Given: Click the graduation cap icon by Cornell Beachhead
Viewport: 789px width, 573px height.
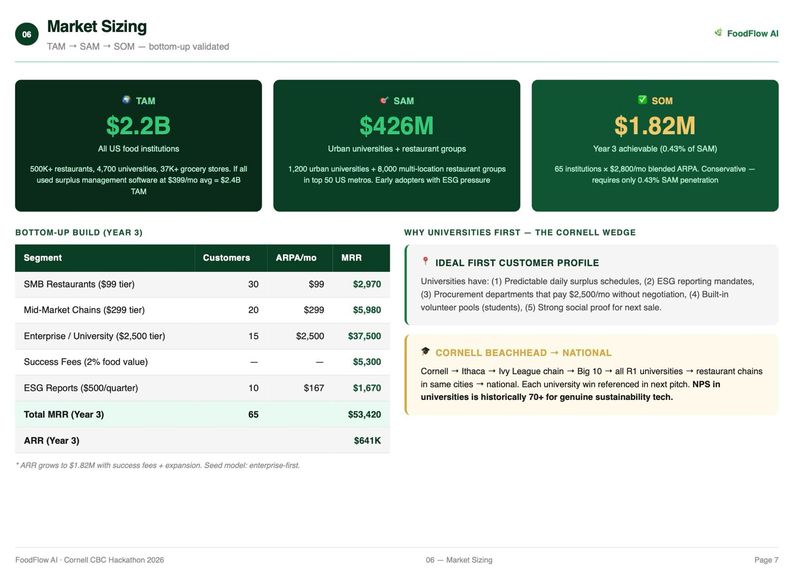Looking at the screenshot, I should (x=425, y=351).
